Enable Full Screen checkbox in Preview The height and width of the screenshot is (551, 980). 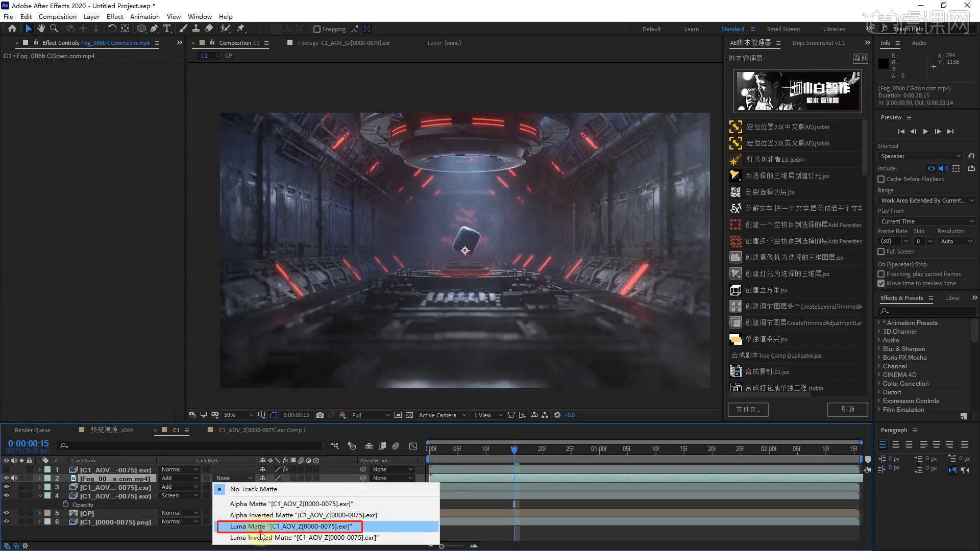coord(881,252)
